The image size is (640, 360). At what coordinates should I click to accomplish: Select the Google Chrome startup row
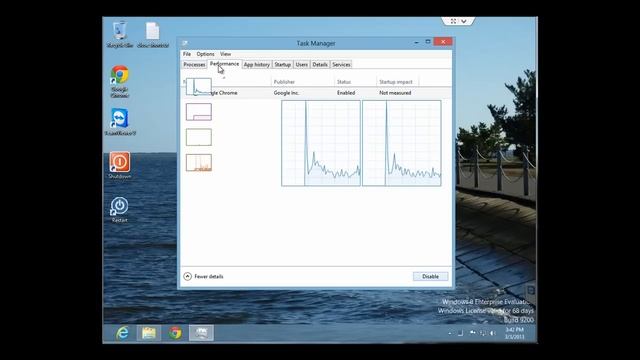point(316,93)
